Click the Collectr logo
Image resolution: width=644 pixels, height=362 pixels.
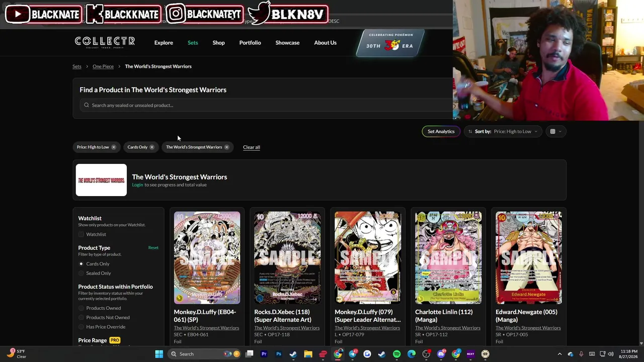tap(105, 42)
